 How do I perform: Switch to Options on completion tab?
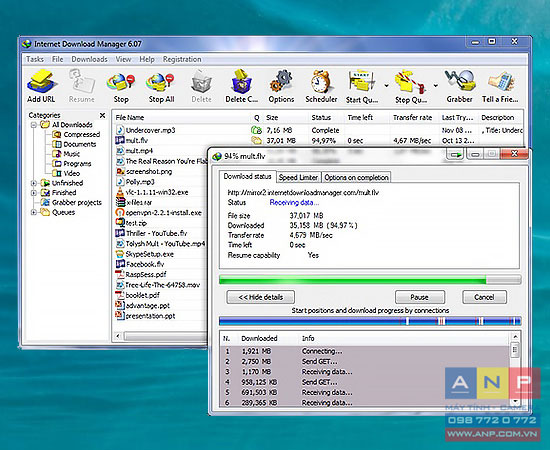(356, 177)
